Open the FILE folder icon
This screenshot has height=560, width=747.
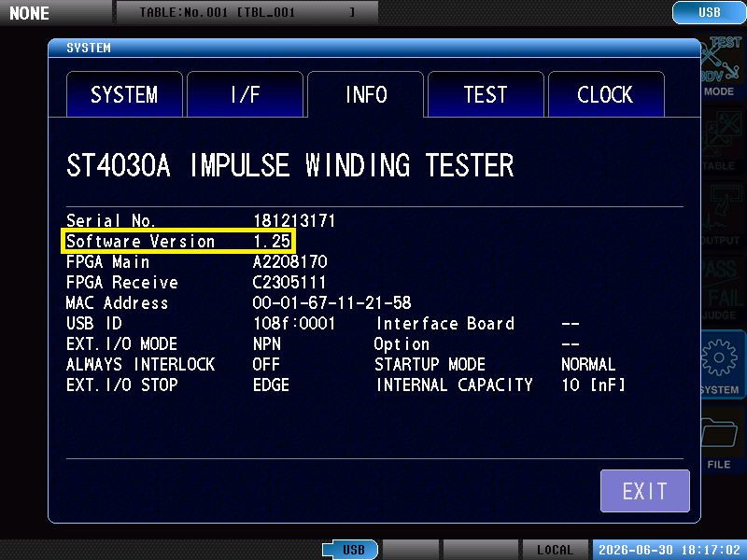click(x=720, y=439)
